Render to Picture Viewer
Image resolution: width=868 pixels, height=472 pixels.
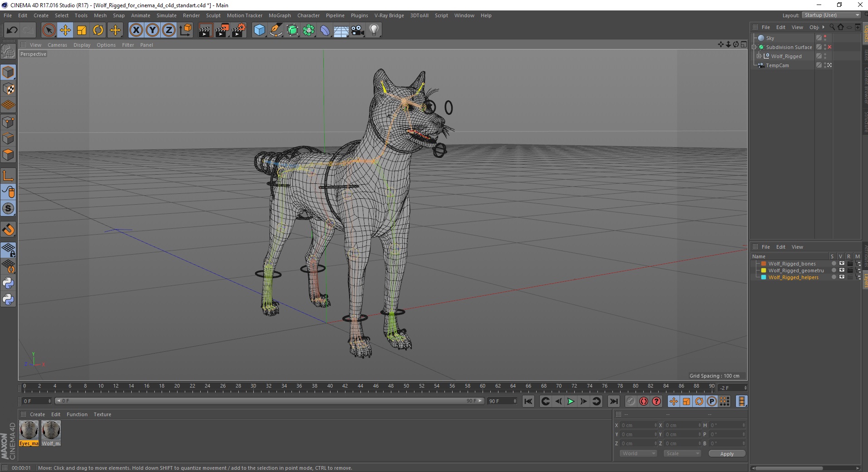point(222,30)
